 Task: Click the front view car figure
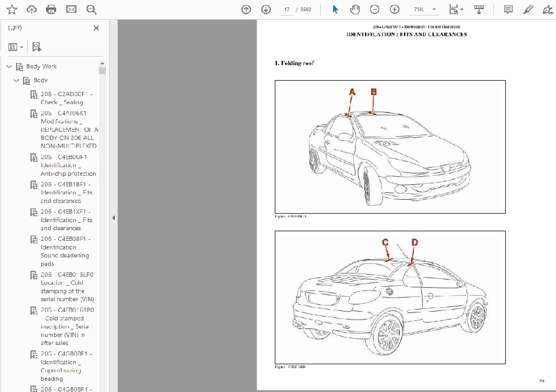[x=390, y=147]
